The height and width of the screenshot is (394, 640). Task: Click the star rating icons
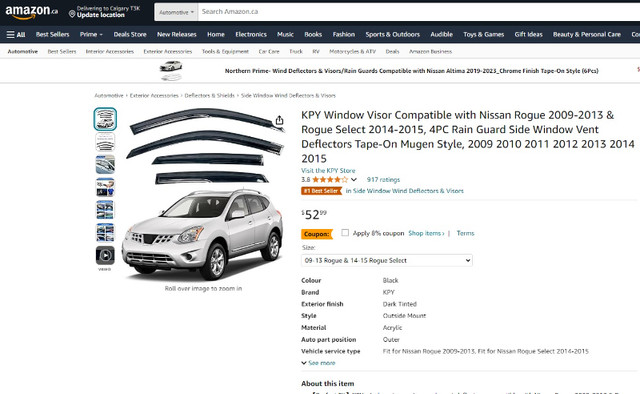click(330, 180)
